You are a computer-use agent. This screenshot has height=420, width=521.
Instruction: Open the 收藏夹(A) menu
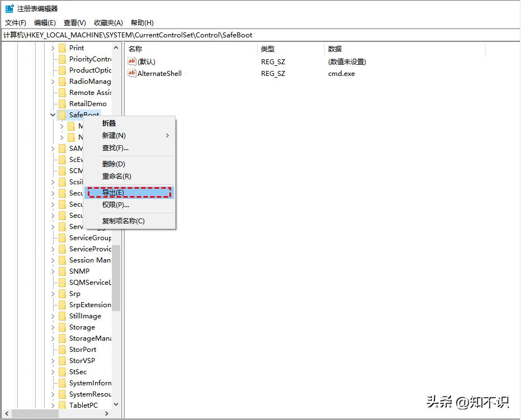pos(108,22)
